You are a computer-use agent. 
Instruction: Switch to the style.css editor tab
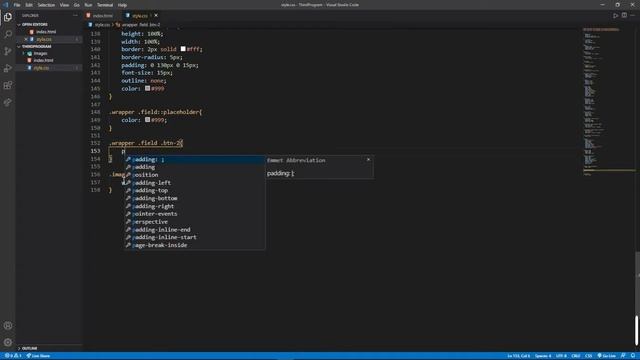point(140,16)
